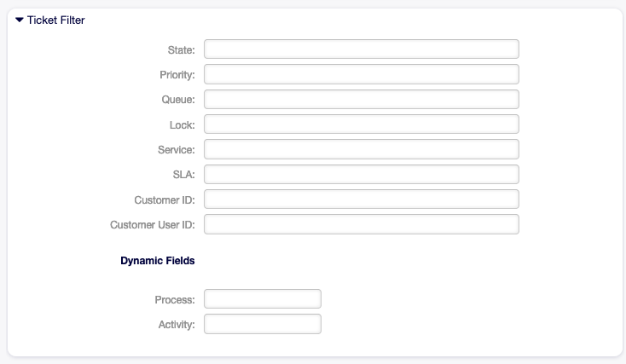The height and width of the screenshot is (364, 626).
Task: Click the "Activity:" field label
Action: tap(177, 325)
